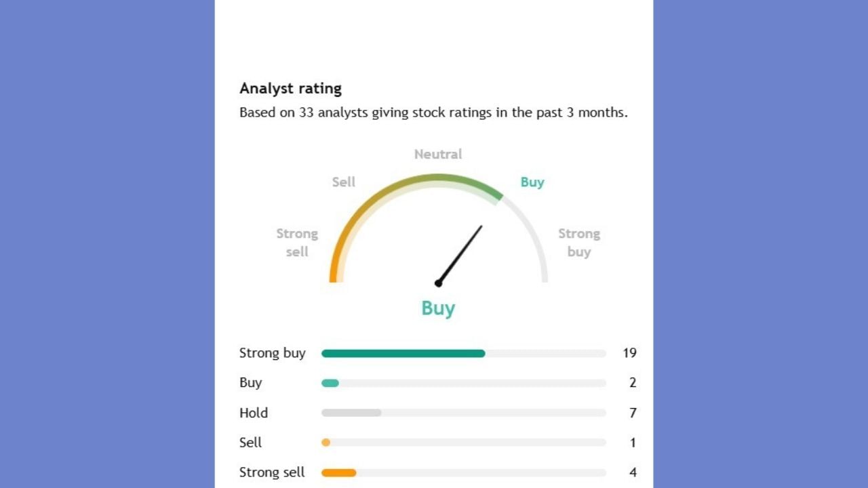Image resolution: width=868 pixels, height=488 pixels.
Task: Select the Hold row label
Action: 254,413
